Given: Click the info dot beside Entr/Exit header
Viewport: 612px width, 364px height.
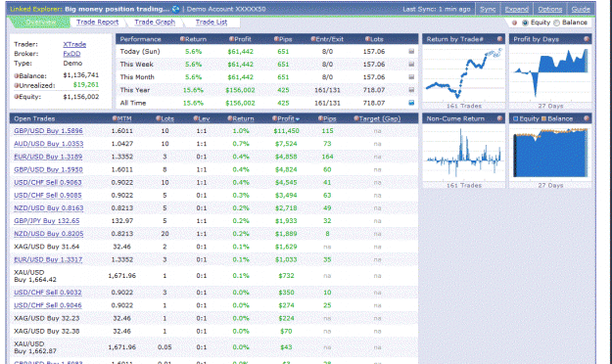Looking at the screenshot, I should [x=313, y=39].
